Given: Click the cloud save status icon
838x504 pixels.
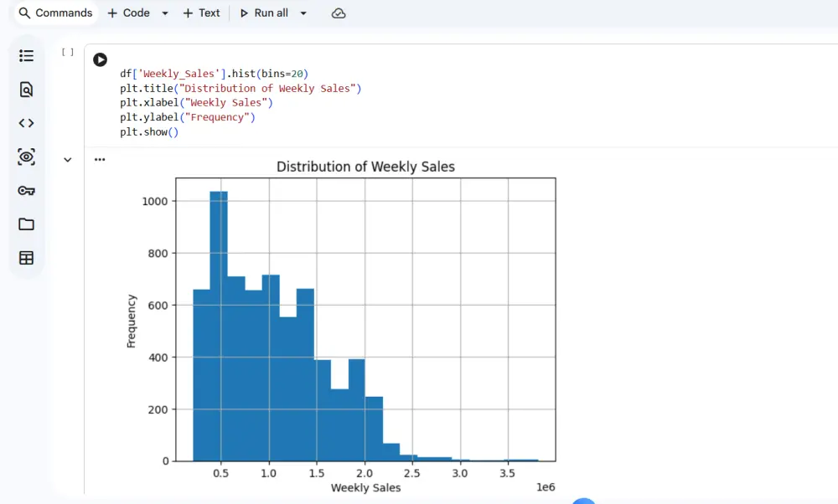Looking at the screenshot, I should click(339, 13).
